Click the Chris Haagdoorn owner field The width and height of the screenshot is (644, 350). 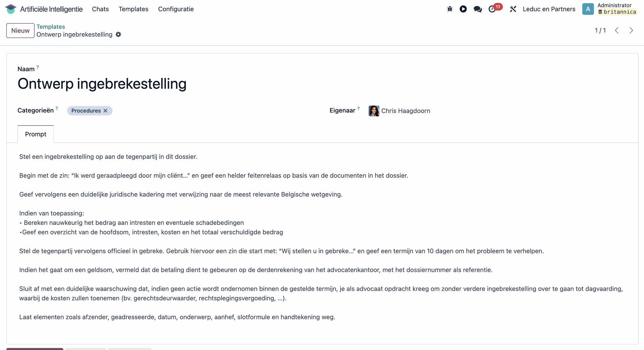point(406,111)
